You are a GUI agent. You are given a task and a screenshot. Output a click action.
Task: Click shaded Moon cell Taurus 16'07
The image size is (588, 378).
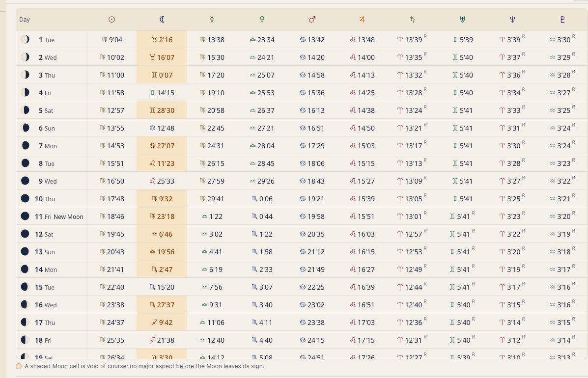pos(162,57)
